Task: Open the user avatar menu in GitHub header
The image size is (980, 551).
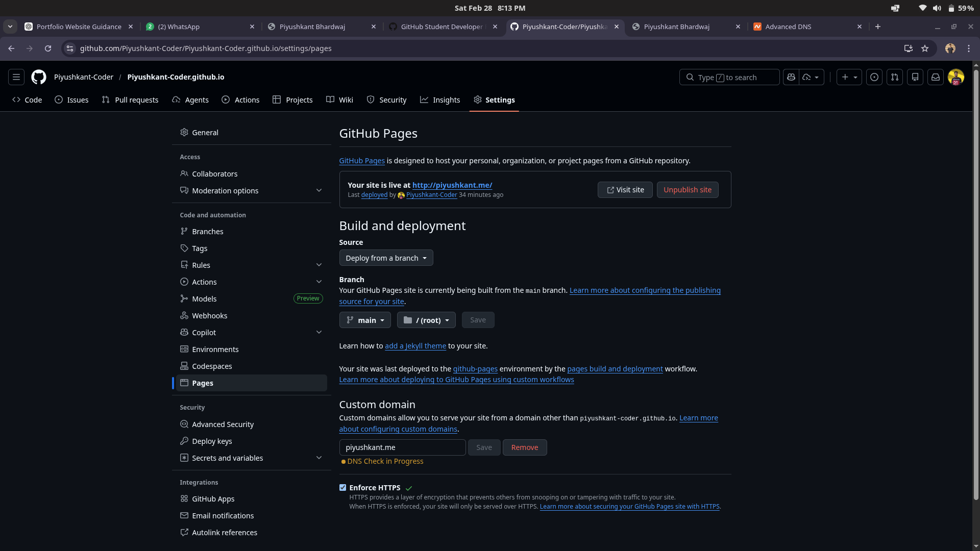Action: pyautogui.click(x=956, y=77)
